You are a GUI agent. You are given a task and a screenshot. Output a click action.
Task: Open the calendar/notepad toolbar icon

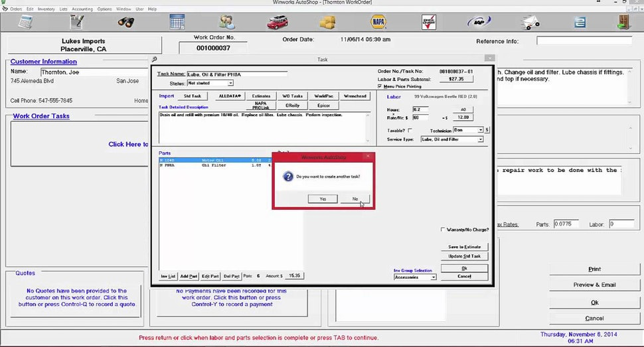(25, 21)
